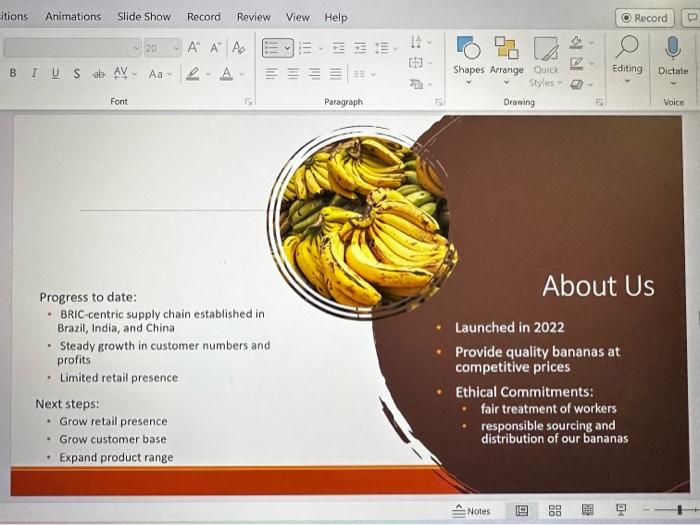
Task: Show Notes pane
Action: pyautogui.click(x=471, y=511)
